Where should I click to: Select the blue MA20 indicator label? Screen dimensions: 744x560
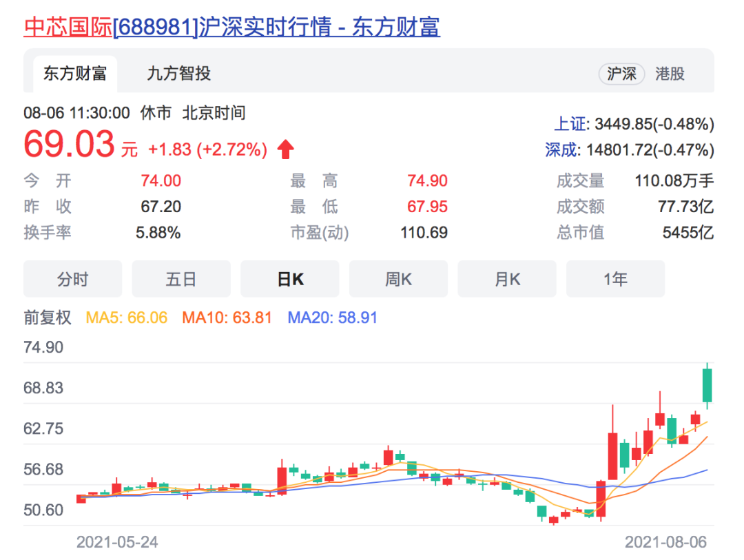pyautogui.click(x=332, y=318)
